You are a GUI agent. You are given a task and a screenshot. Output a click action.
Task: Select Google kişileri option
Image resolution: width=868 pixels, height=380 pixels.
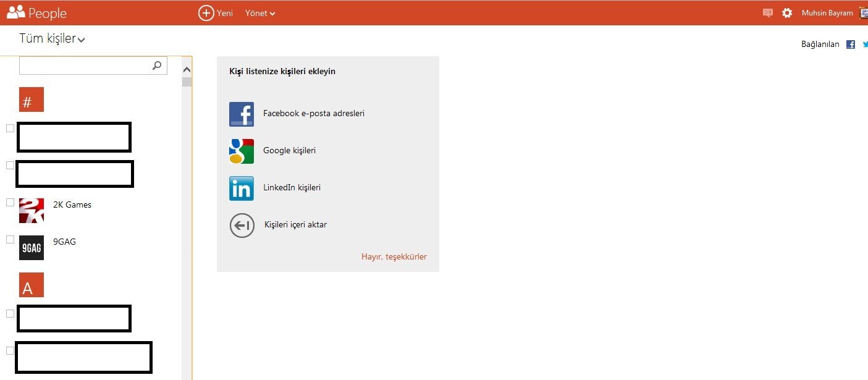click(289, 151)
